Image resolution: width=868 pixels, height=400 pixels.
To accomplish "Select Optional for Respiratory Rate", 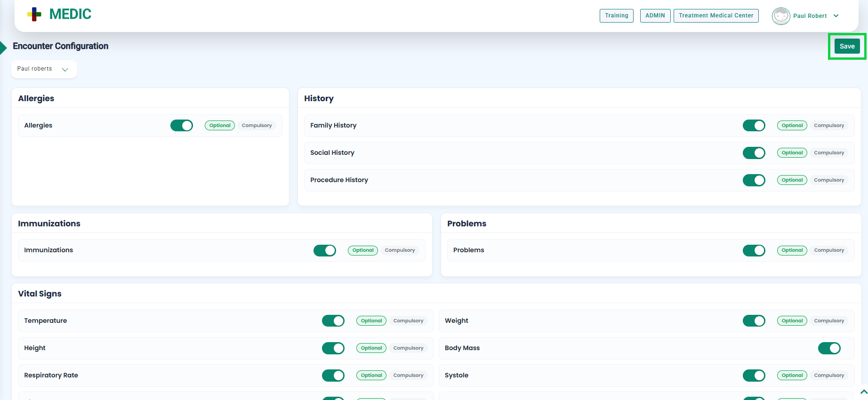I will click(371, 376).
